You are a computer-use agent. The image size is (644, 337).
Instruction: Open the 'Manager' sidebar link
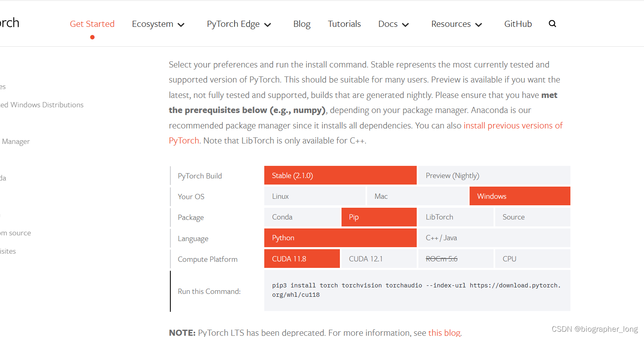15,141
